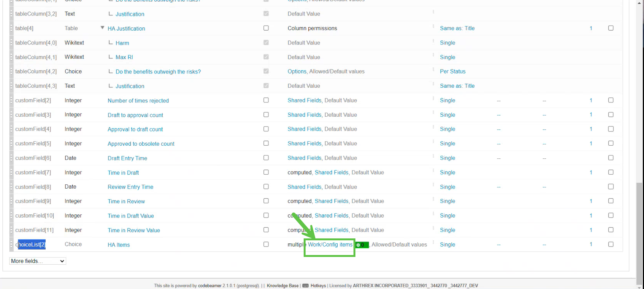644x289 pixels.
Task: Tick the checkbox right of Draft Entry Time name
Action: pos(266,158)
